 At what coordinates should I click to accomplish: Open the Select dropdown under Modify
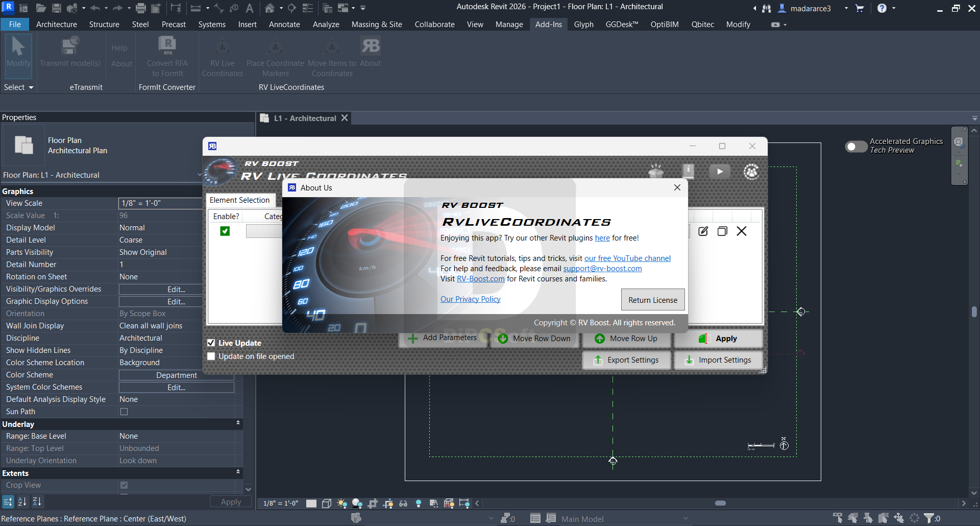pyautogui.click(x=18, y=87)
